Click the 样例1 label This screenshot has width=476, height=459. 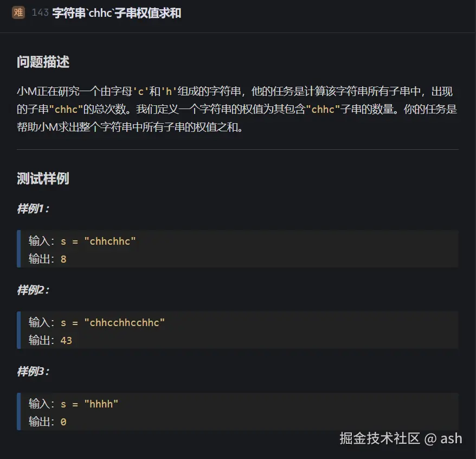pyautogui.click(x=33, y=209)
